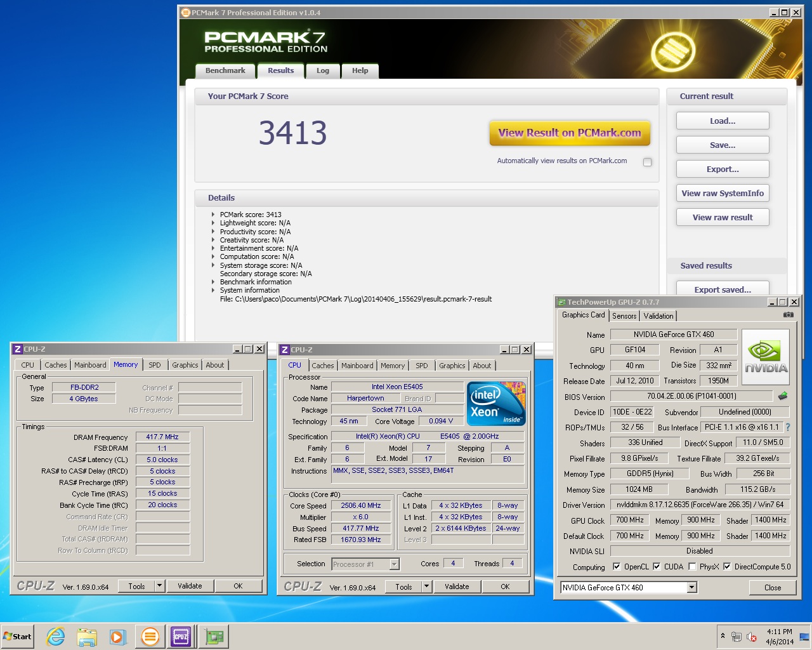Click View Result on PCMark.com button
The height and width of the screenshot is (650, 812).
570,133
